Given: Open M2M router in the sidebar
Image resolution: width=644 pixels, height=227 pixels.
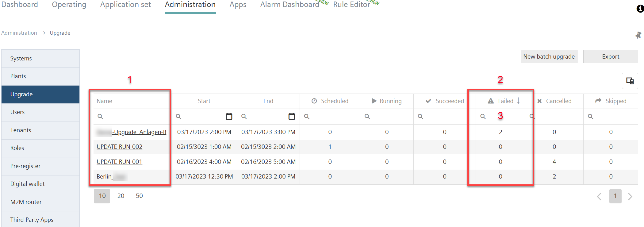Looking at the screenshot, I should pos(40,202).
